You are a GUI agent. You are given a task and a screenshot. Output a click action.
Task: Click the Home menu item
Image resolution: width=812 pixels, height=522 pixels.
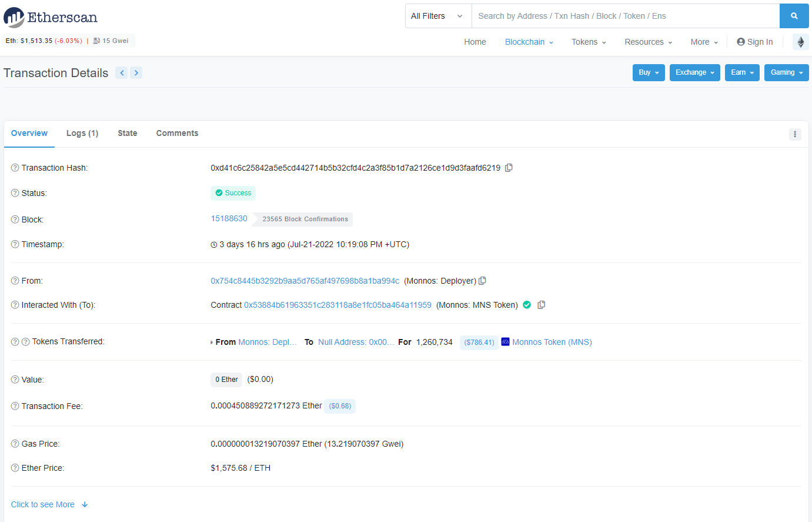tap(475, 42)
